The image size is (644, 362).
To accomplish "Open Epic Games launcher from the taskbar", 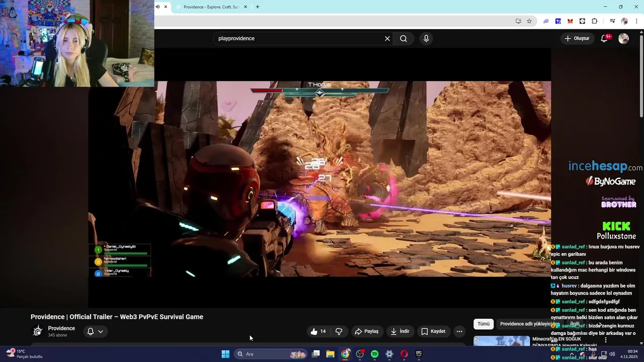I will click(x=419, y=354).
